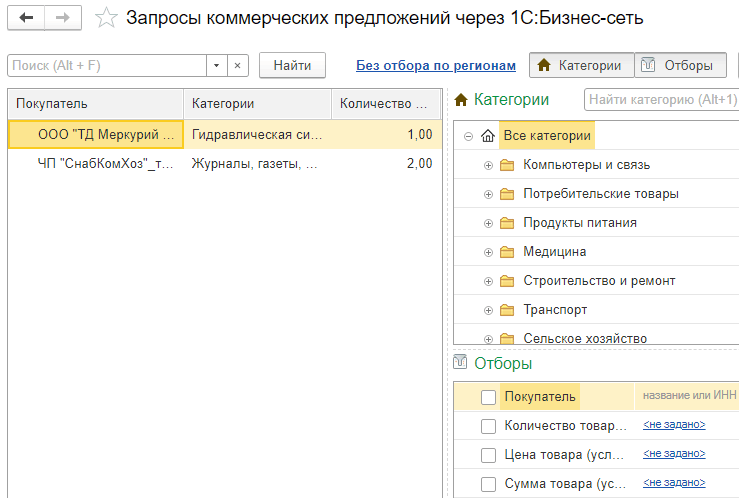Toggle the Категории panel button
Image resolution: width=739 pixels, height=498 pixels.
tap(581, 66)
